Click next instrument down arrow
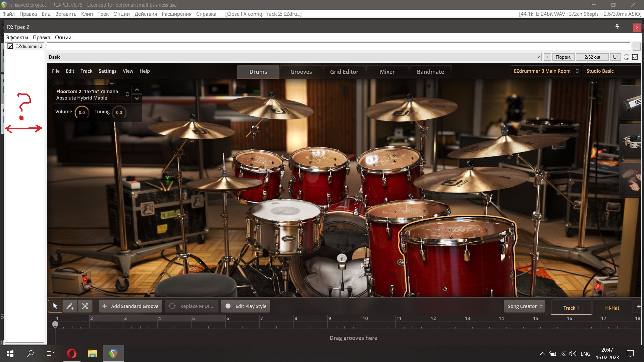This screenshot has width=644, height=362. 137,99
